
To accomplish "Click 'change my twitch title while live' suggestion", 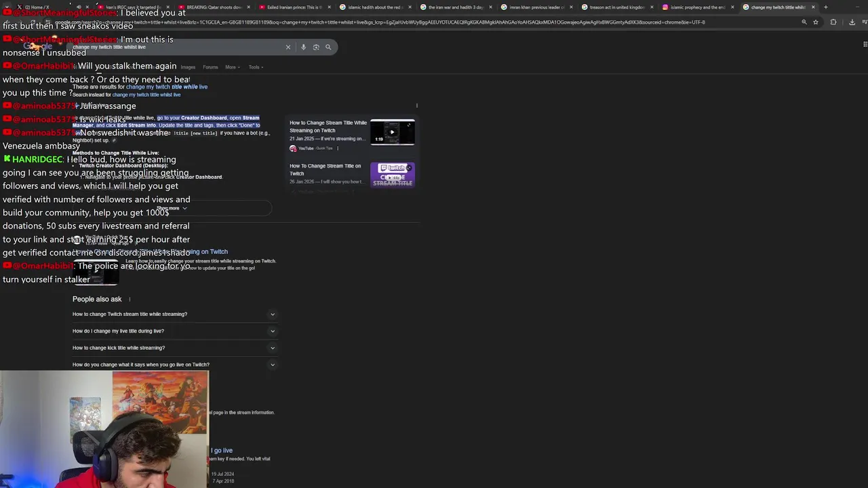I will pos(167,87).
